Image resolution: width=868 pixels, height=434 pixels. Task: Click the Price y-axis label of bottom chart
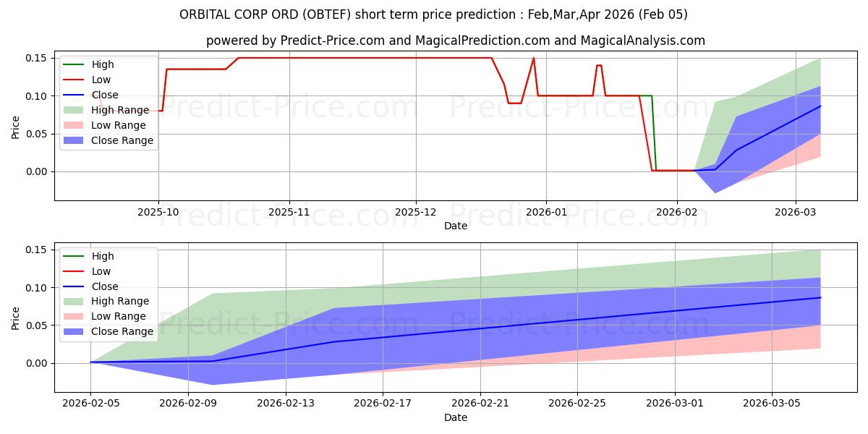(x=16, y=318)
